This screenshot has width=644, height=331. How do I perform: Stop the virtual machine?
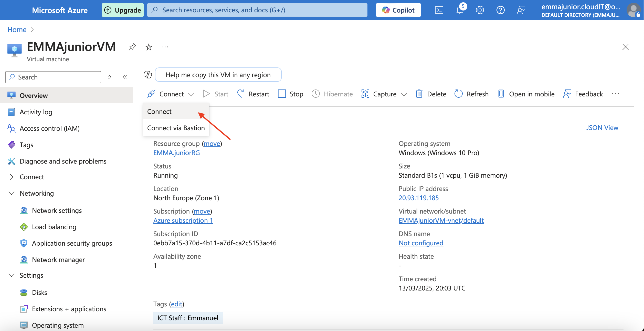[x=290, y=94]
